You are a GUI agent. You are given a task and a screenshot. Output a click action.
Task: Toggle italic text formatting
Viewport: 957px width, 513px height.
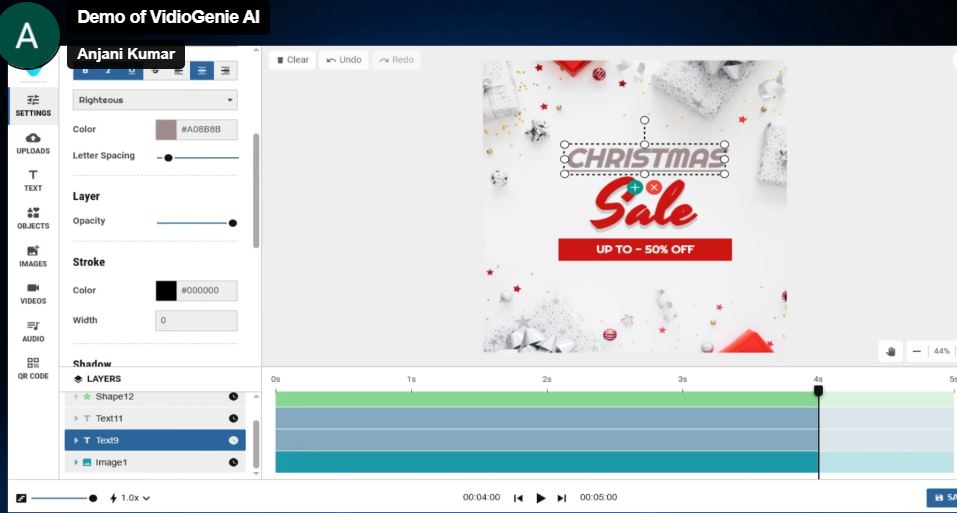108,71
